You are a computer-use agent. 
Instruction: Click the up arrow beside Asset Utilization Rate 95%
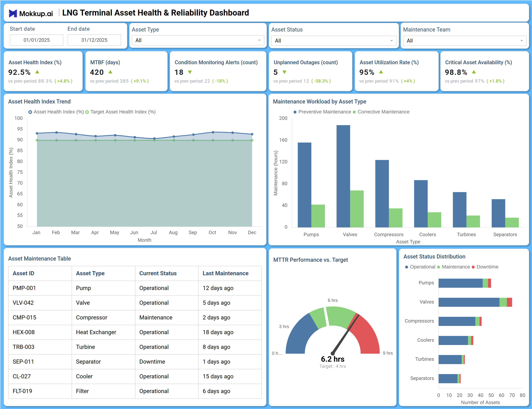381,72
